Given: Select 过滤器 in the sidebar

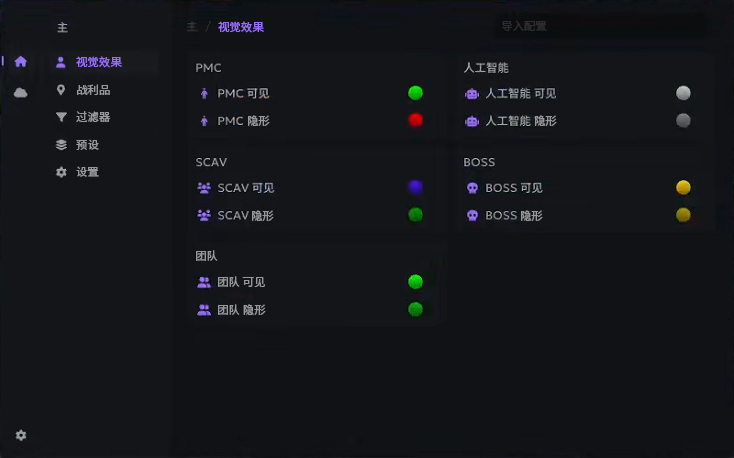Looking at the screenshot, I should [92, 117].
